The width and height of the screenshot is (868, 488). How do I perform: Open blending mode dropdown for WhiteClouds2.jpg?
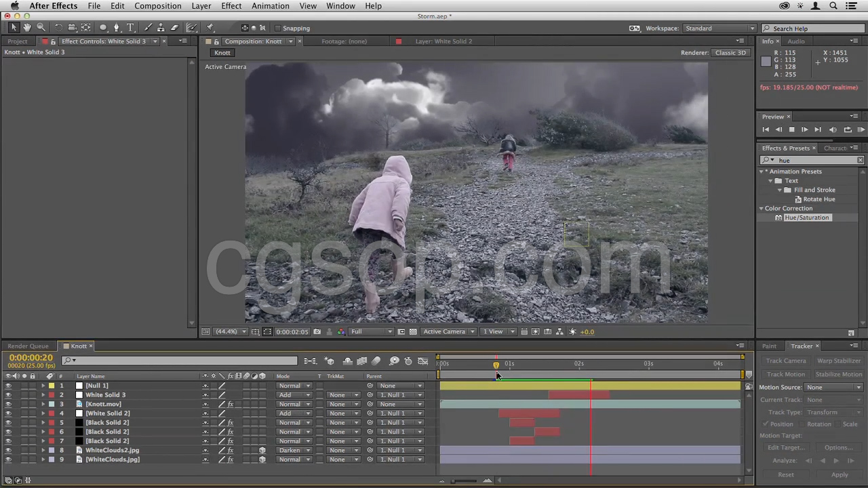pos(294,450)
